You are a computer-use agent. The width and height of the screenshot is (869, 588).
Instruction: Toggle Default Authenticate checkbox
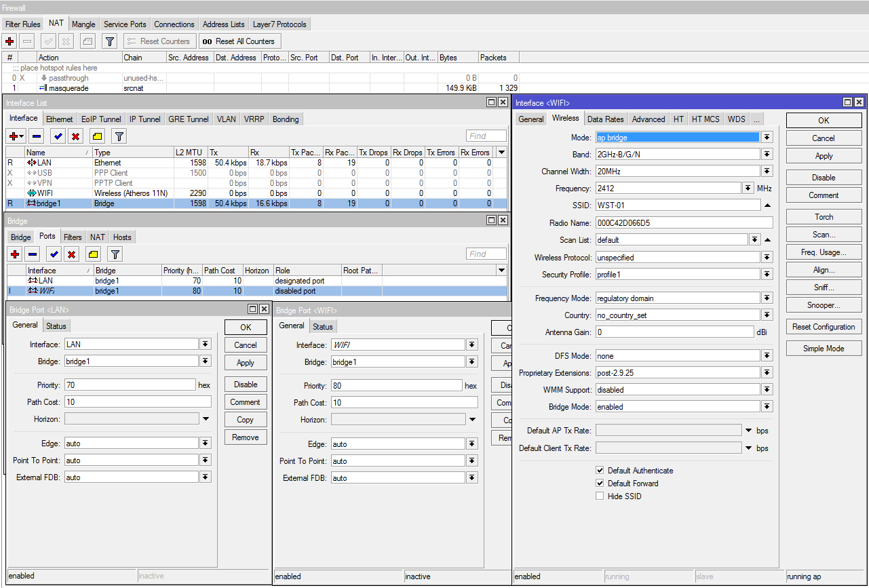[600, 471]
